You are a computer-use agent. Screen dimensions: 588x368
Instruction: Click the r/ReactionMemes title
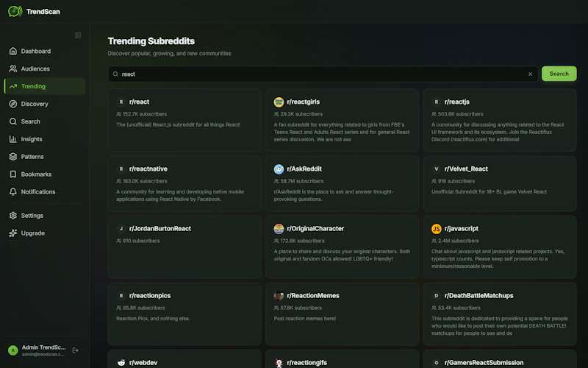click(313, 296)
